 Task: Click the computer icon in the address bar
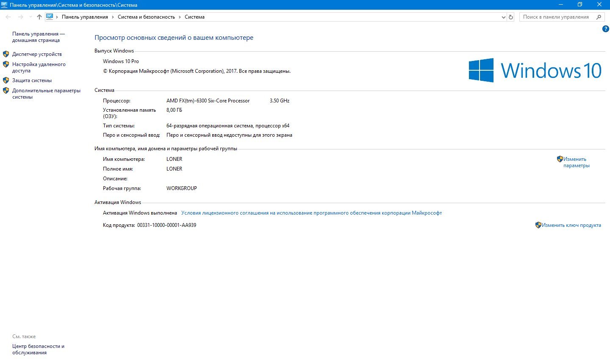[x=50, y=17]
